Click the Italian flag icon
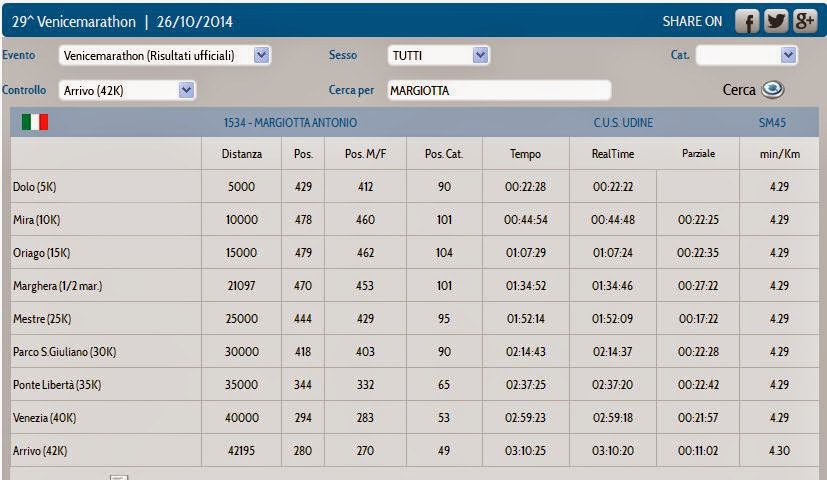 (35, 122)
